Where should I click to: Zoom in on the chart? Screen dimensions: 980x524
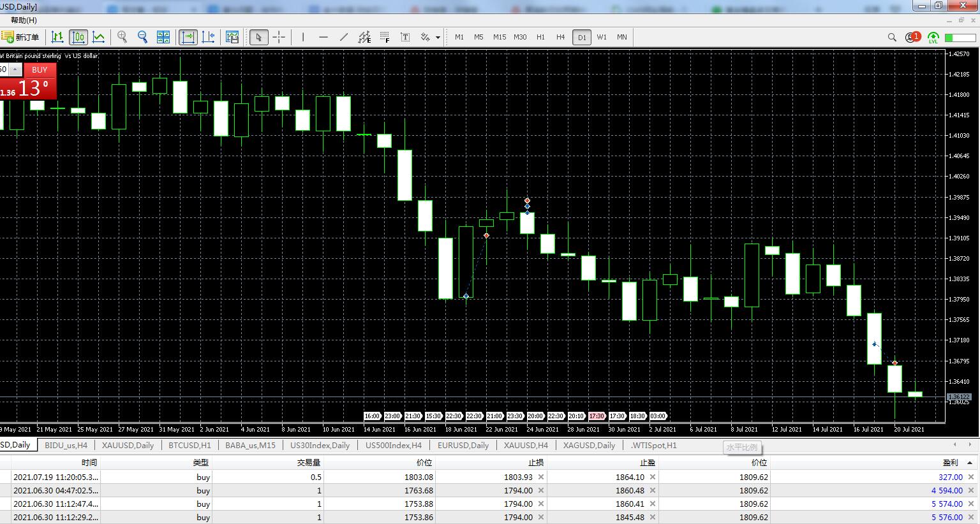click(122, 37)
